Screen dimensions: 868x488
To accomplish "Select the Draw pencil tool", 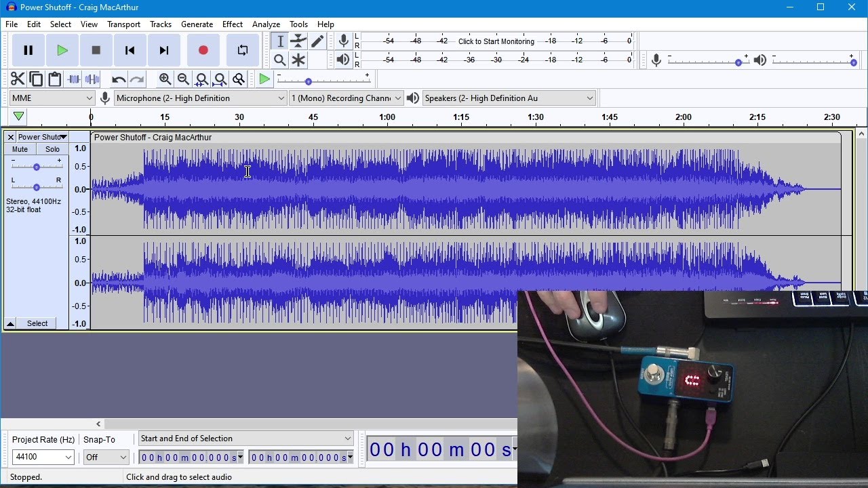I will pyautogui.click(x=317, y=41).
